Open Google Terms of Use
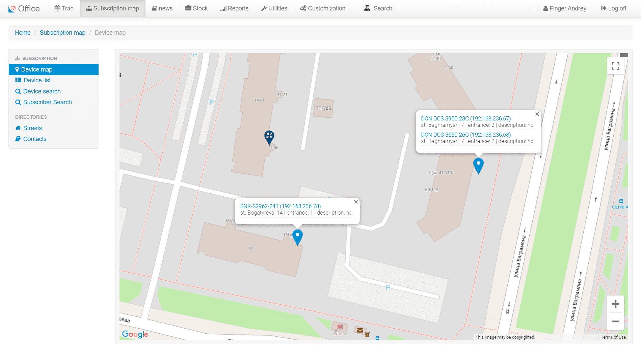 (x=613, y=337)
